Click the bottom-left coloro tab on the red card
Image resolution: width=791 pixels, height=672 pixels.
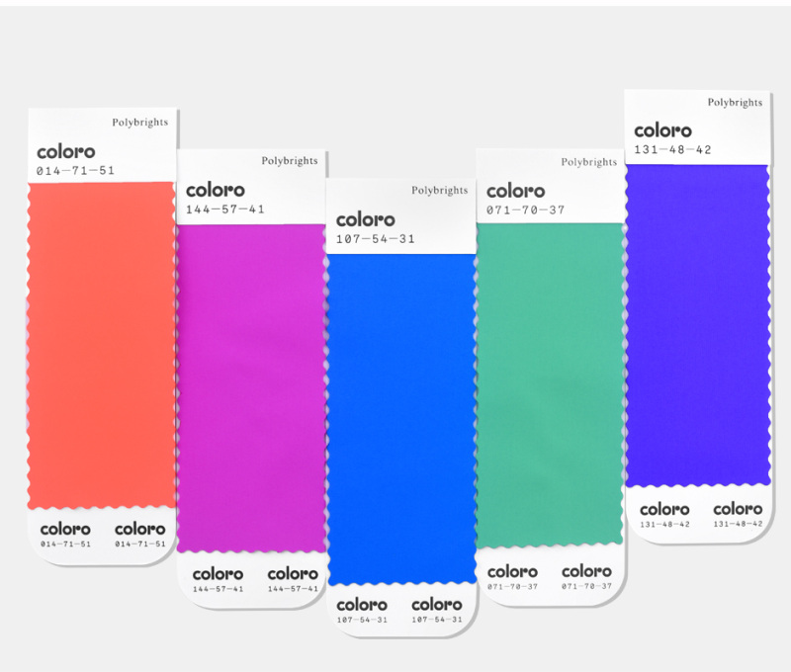(65, 535)
